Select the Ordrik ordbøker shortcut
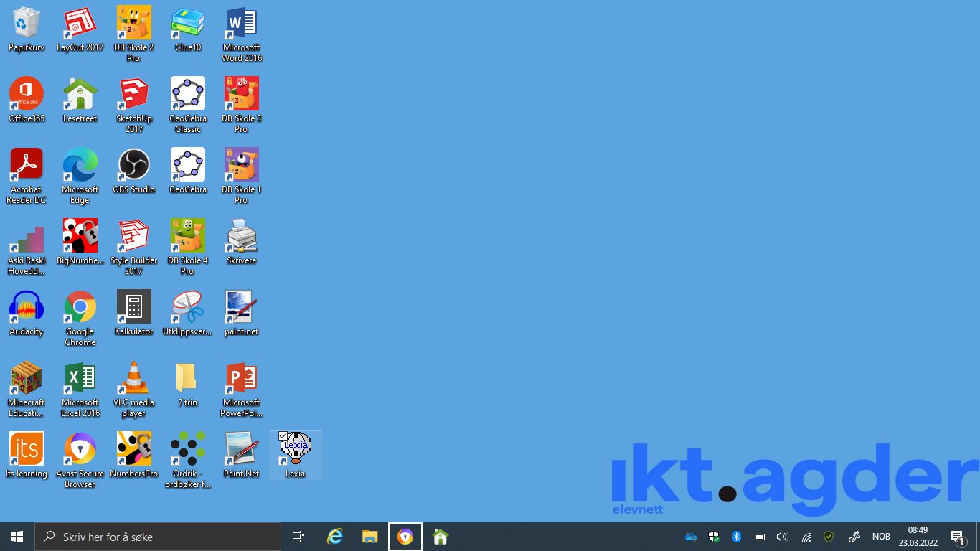The image size is (980, 551). [x=187, y=461]
